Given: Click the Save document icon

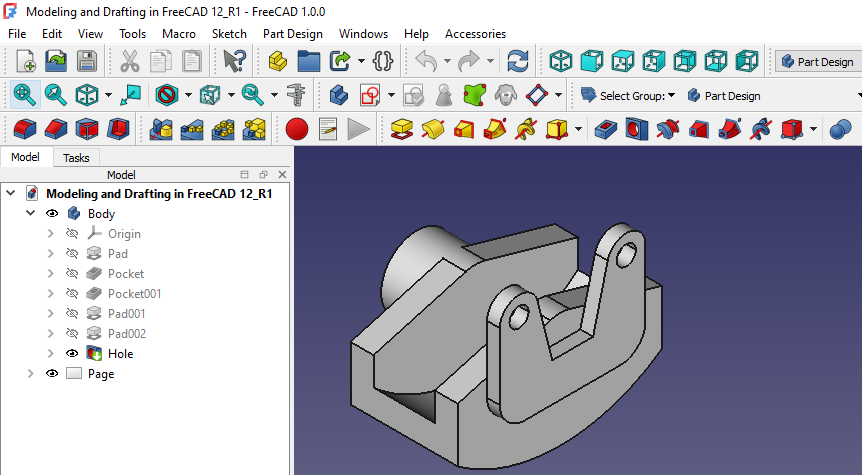Looking at the screenshot, I should point(87,61).
